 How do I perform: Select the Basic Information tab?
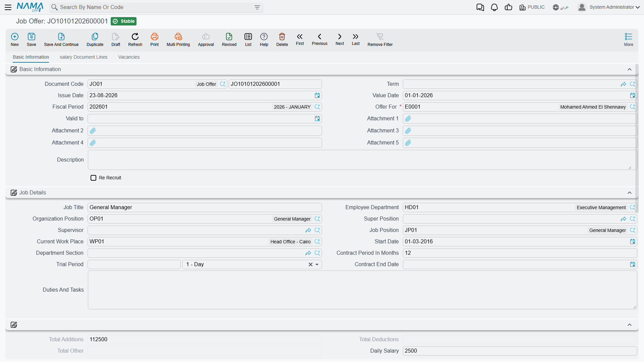tap(31, 57)
